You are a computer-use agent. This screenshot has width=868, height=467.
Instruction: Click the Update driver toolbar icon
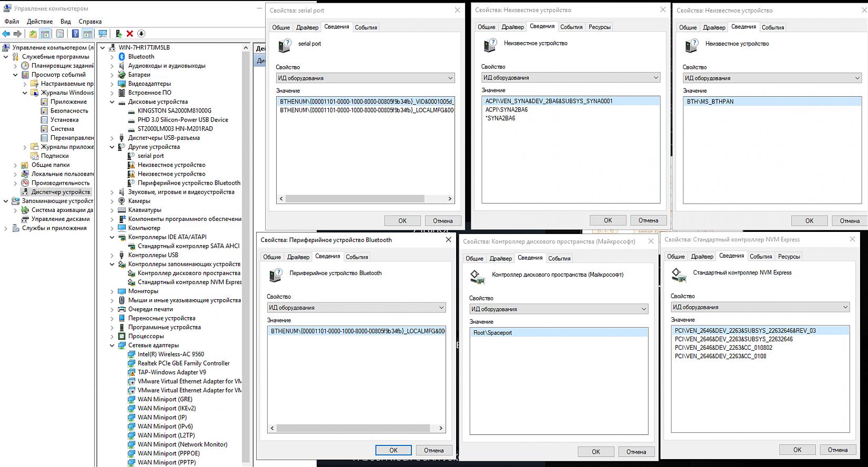pyautogui.click(x=118, y=34)
